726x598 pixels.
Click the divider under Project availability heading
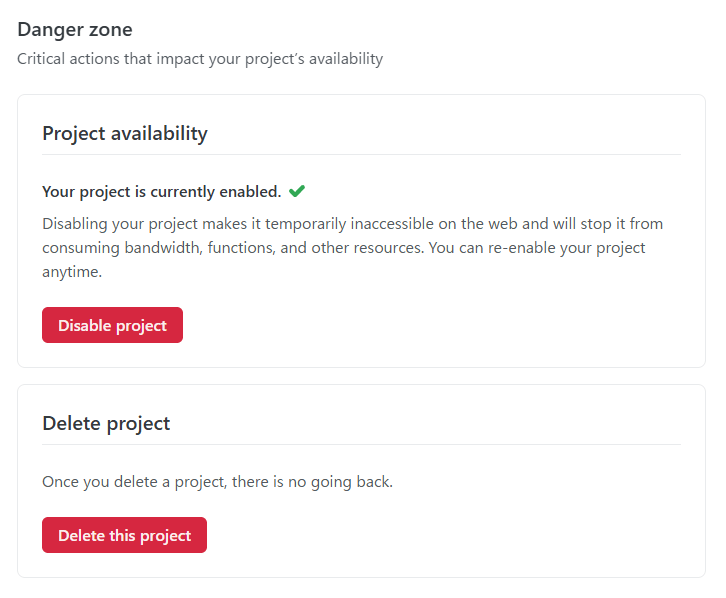[361, 155]
